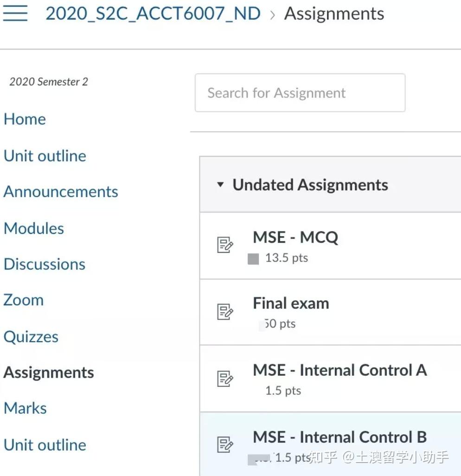The width and height of the screenshot is (461, 476).
Task: Open the first Unit outline link
Action: [45, 156]
